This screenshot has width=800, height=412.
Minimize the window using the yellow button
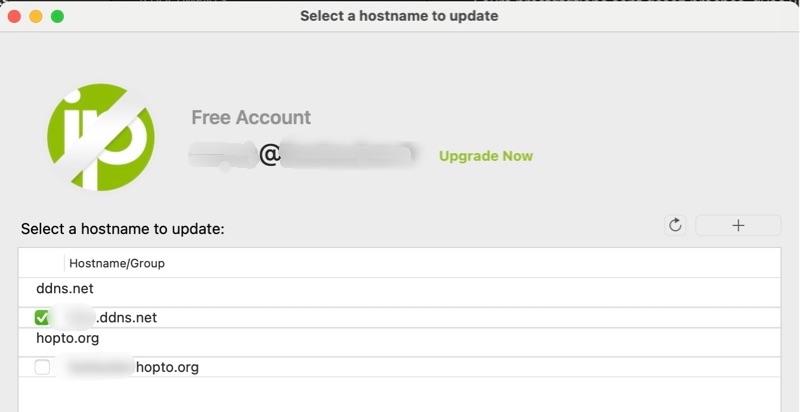36,16
